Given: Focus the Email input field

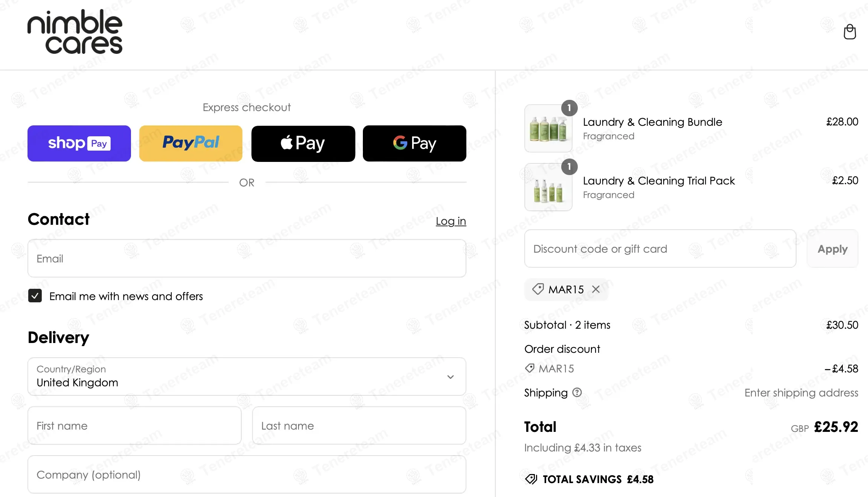Looking at the screenshot, I should coord(247,259).
